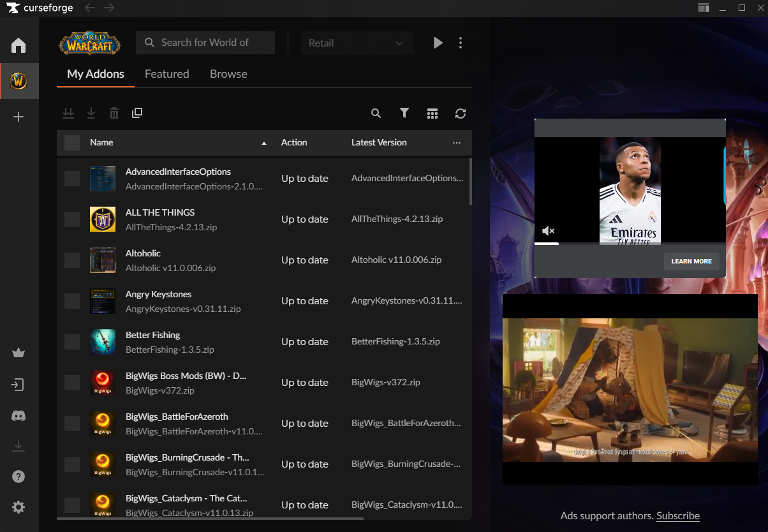The height and width of the screenshot is (532, 768).
Task: Check the Better Fishing row checkbox
Action: 72,342
